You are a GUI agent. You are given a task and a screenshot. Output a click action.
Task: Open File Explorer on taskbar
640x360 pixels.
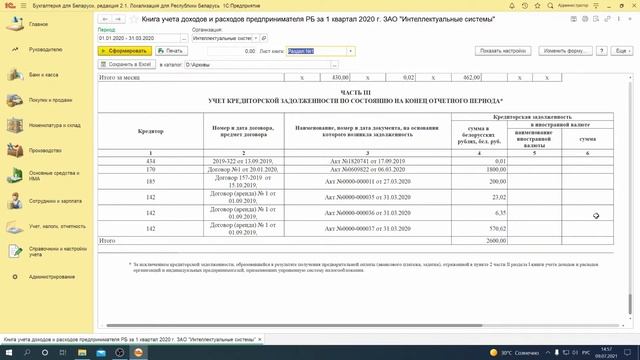[82, 353]
